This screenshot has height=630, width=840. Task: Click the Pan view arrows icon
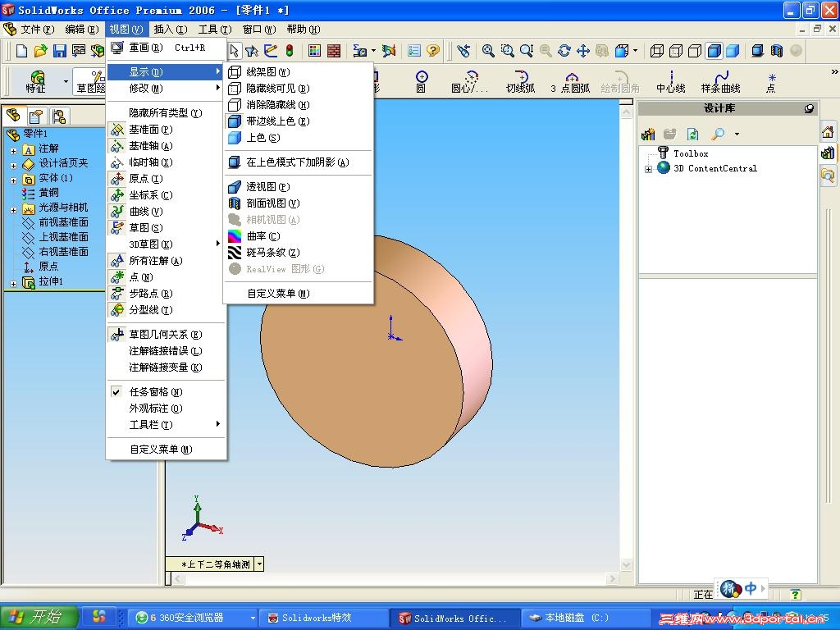coord(583,51)
